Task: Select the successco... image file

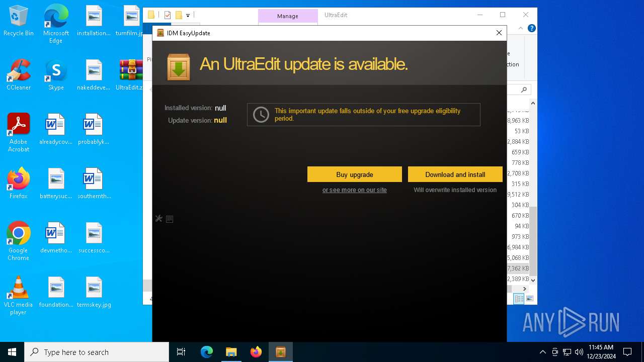Action: click(x=94, y=237)
